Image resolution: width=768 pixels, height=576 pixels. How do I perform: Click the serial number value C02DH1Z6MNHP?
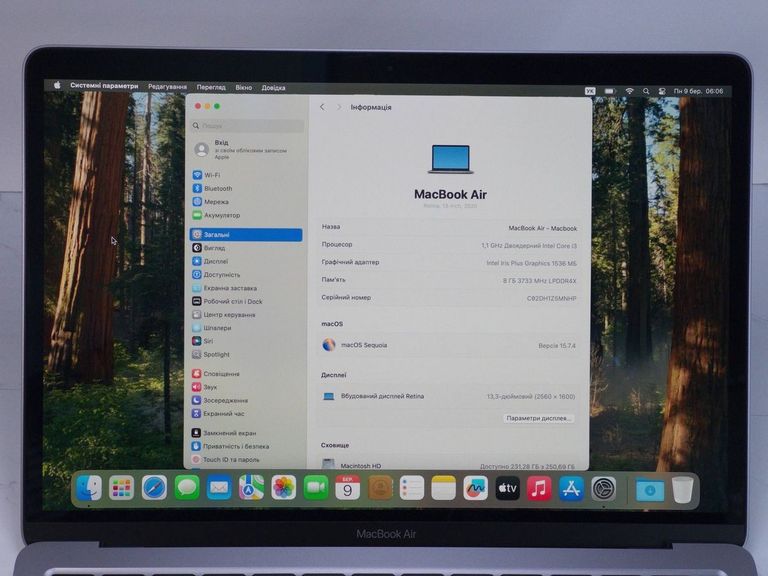(552, 298)
